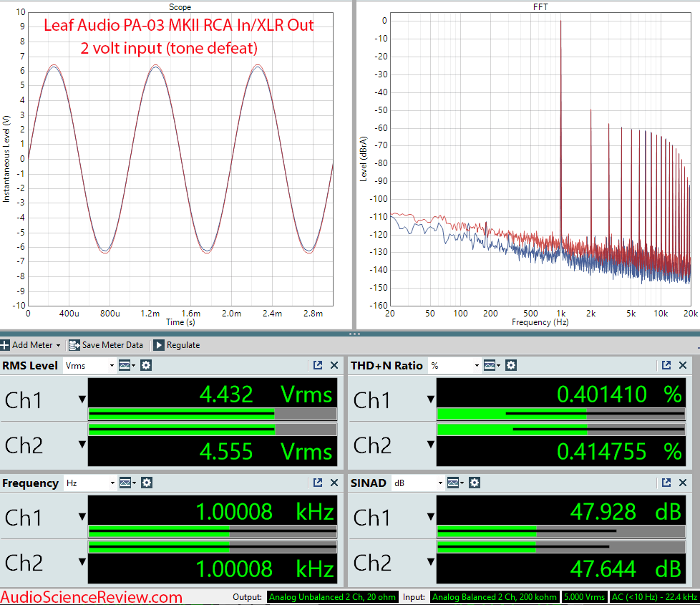Click the THD+N Ratio meter title
700x605 pixels.
387,366
